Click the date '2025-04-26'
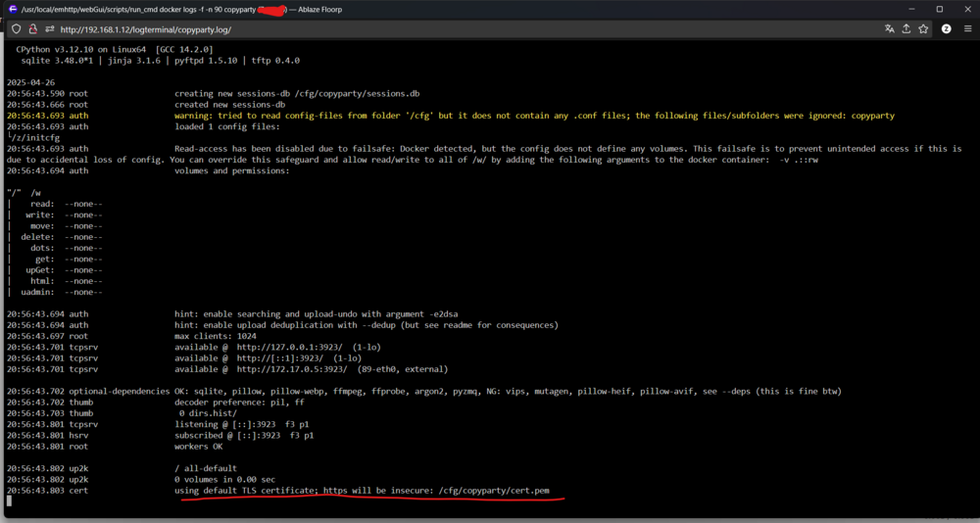 tap(30, 82)
